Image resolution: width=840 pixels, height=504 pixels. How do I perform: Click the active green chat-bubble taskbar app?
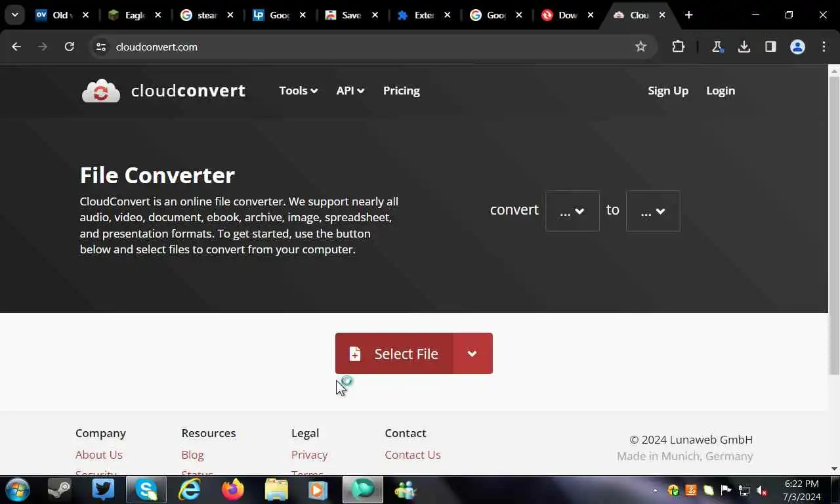point(362,490)
